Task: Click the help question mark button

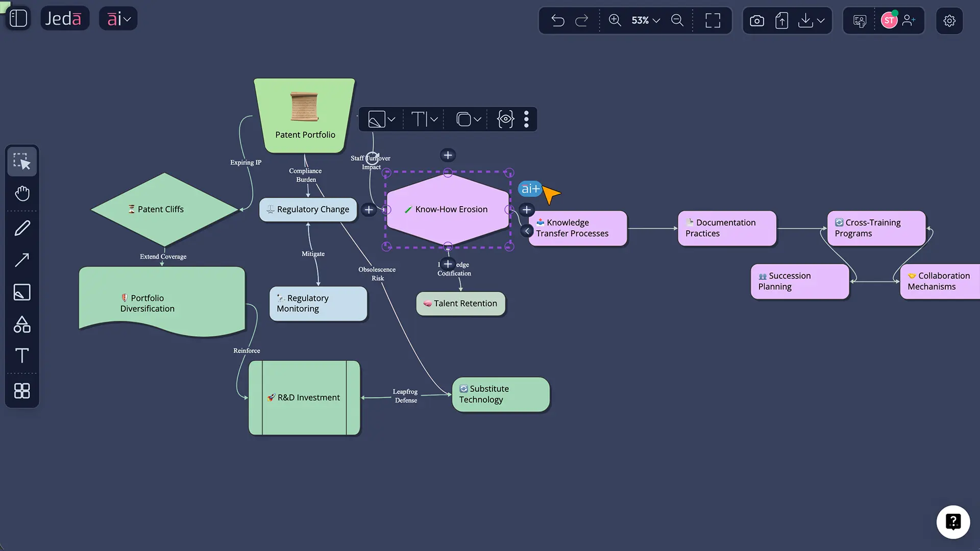Action: tap(953, 522)
